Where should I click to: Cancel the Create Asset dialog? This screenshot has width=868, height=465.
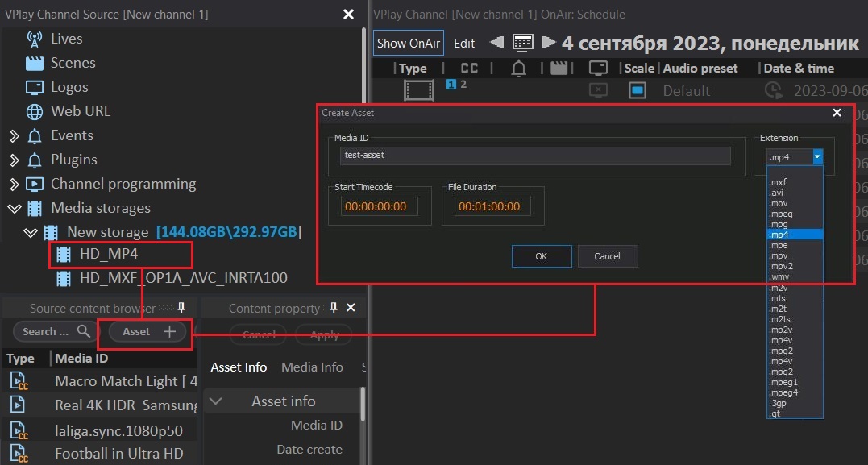click(x=607, y=256)
